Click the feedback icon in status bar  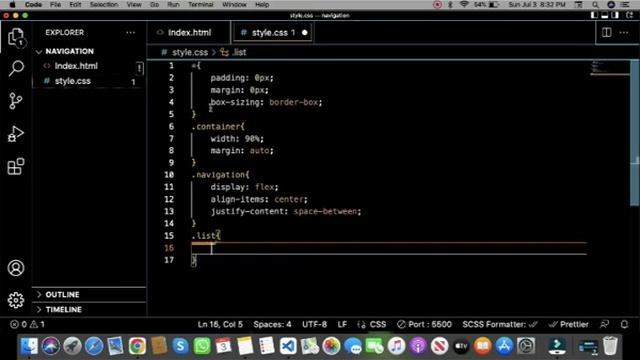(x=604, y=324)
